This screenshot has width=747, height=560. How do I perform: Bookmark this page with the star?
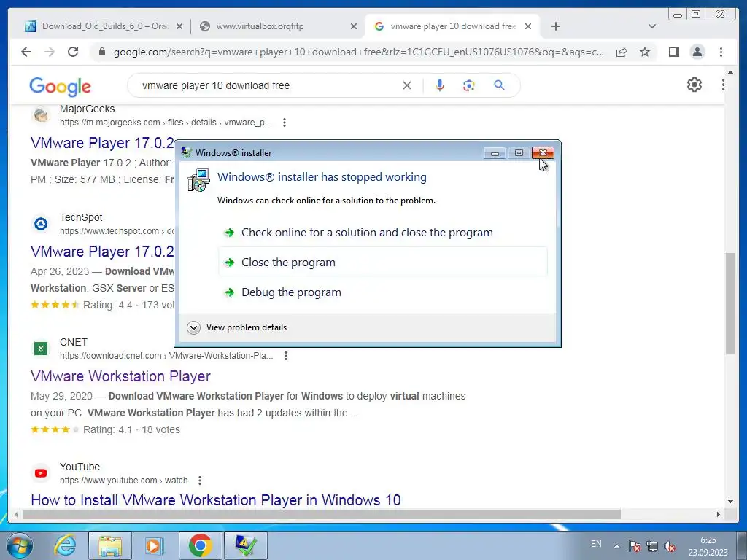tap(645, 52)
